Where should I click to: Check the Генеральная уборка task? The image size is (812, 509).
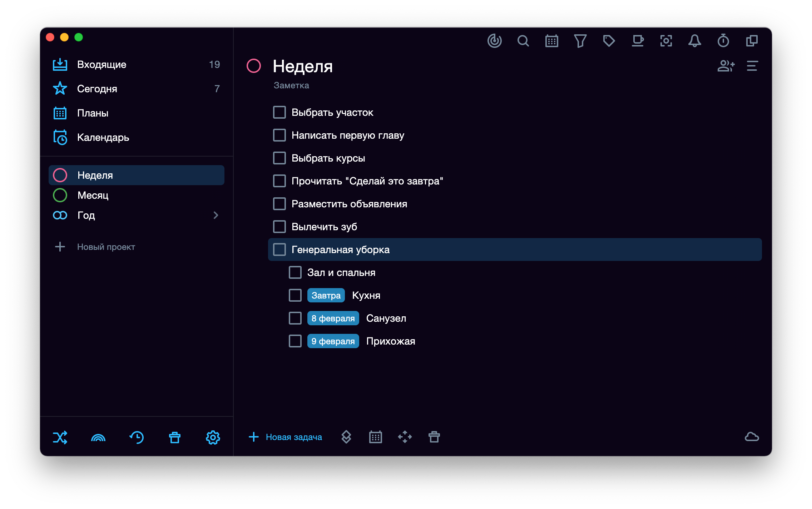point(279,249)
